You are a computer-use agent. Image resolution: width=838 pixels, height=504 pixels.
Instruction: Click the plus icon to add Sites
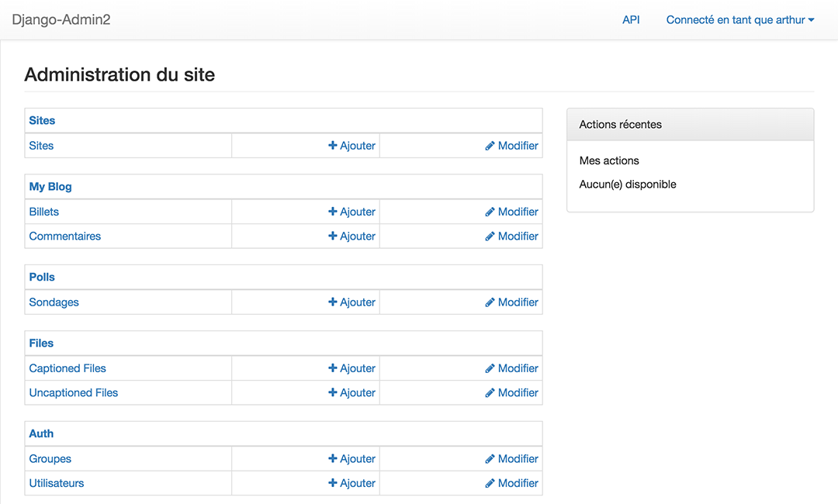pyautogui.click(x=333, y=146)
